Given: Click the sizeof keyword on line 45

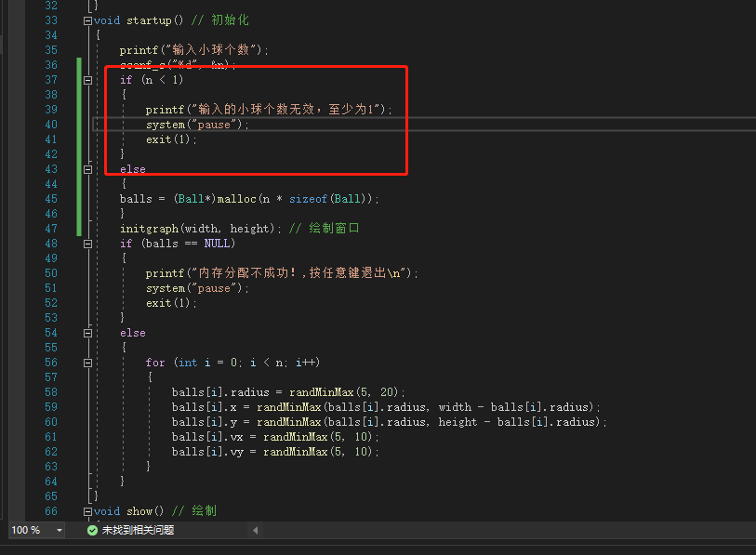Looking at the screenshot, I should 308,199.
